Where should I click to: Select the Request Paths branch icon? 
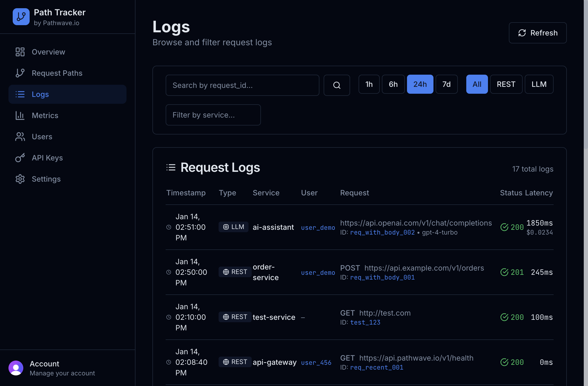(x=20, y=73)
